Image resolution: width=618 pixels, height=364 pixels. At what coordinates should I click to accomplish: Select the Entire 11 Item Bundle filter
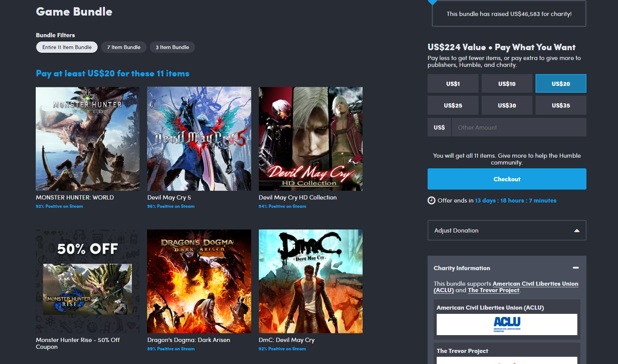[67, 47]
